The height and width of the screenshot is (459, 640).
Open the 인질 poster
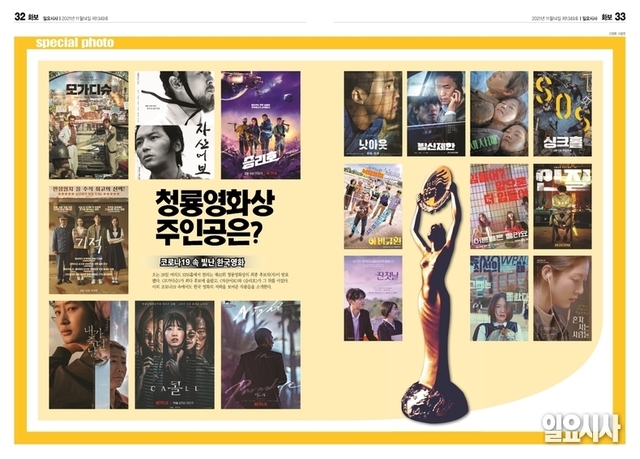[562, 206]
